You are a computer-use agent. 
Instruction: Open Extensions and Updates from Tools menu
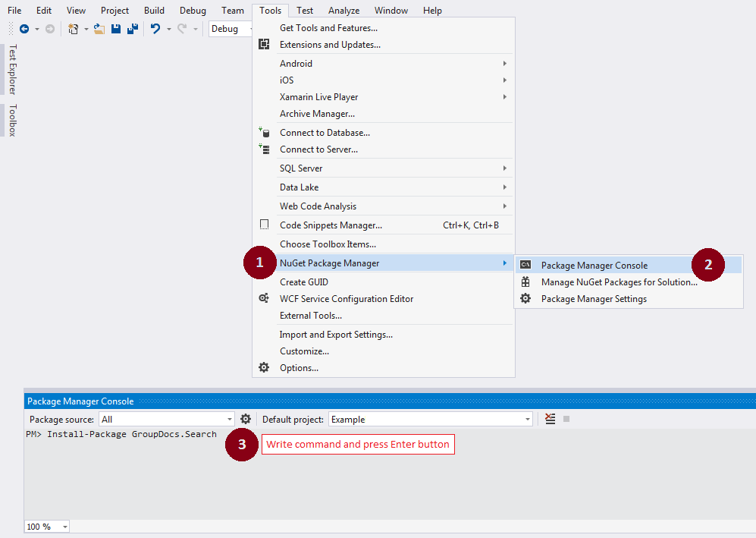click(330, 45)
